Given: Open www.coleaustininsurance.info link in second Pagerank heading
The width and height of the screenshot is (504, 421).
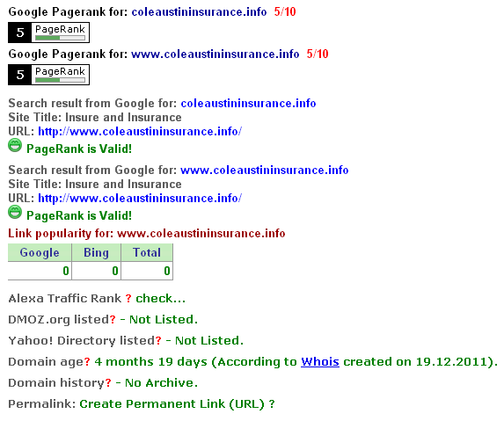Looking at the screenshot, I should [x=215, y=54].
